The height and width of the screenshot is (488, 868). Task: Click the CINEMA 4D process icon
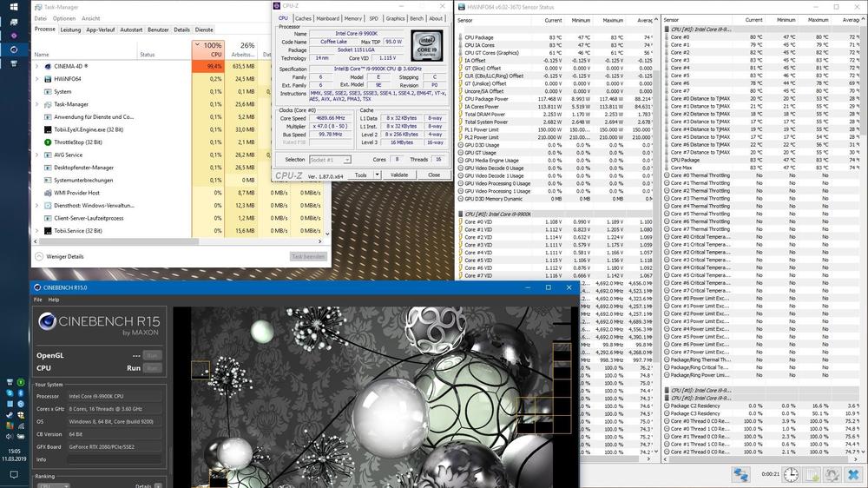pyautogui.click(x=47, y=66)
